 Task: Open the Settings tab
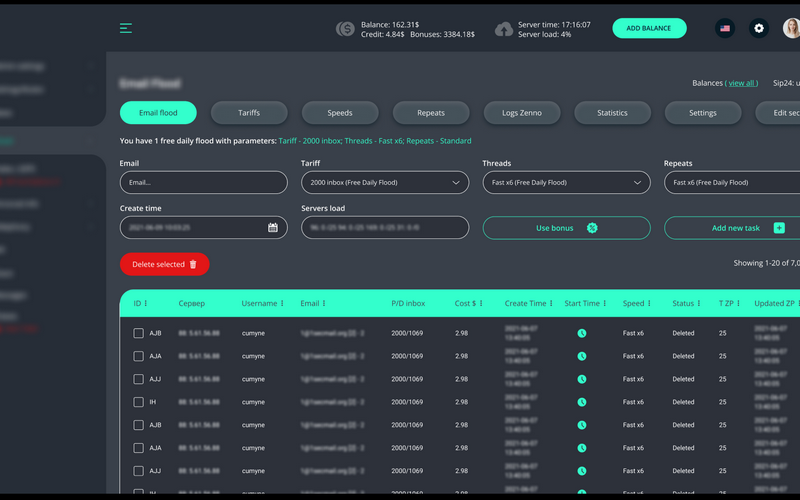click(x=703, y=113)
